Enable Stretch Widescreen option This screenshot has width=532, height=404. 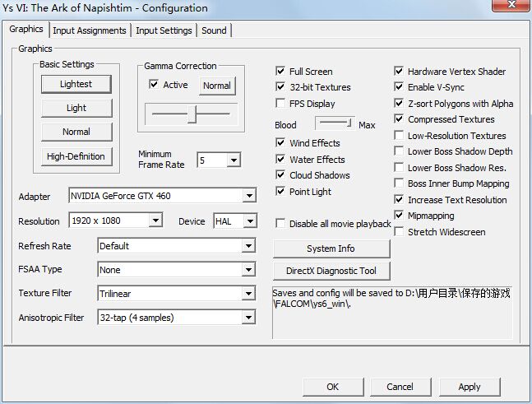[400, 232]
